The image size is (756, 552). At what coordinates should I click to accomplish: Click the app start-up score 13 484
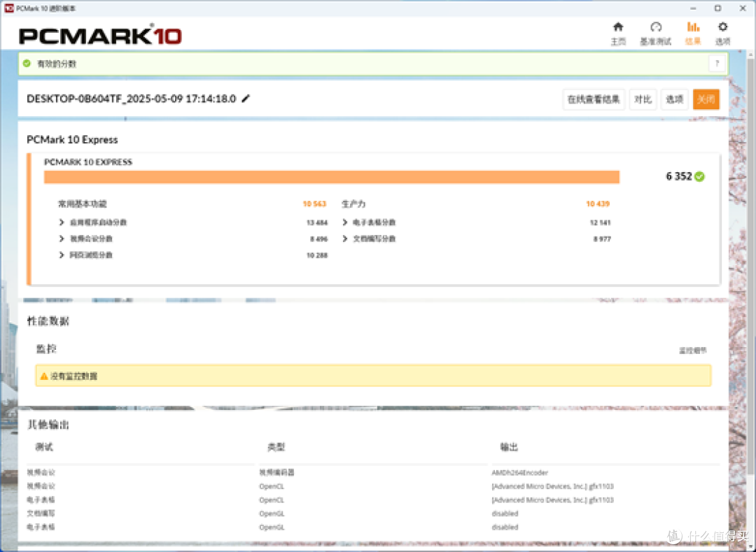[317, 222]
